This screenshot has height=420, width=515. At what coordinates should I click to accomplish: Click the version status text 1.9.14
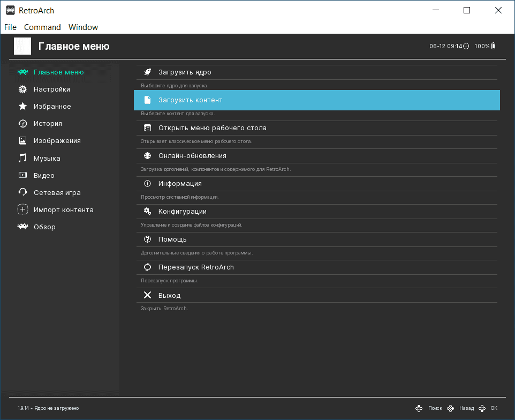(x=48, y=408)
